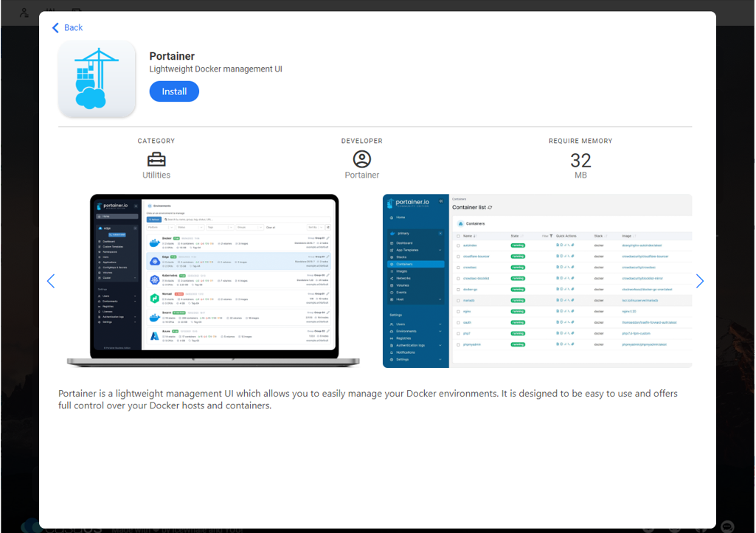
Task: Open the Portainer dashboard screenshot preview
Action: pos(212,279)
